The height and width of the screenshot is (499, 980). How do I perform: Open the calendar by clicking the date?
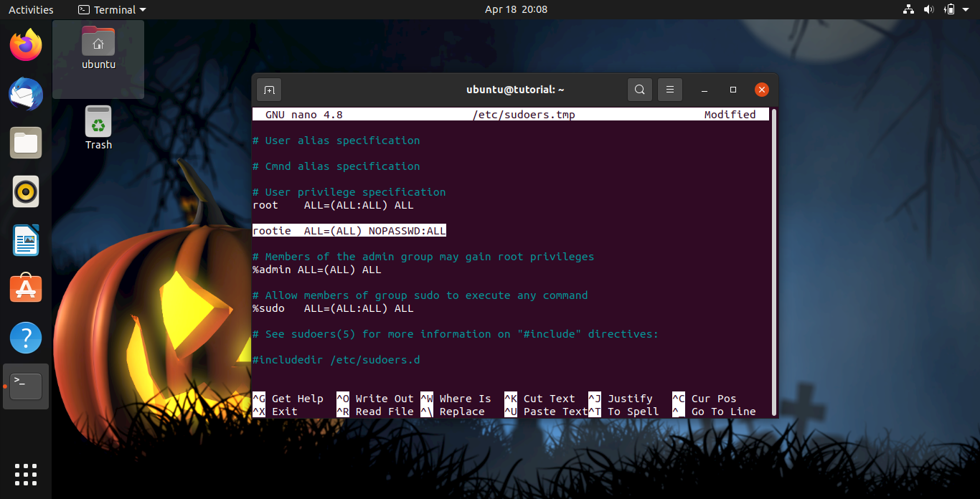[x=516, y=9]
